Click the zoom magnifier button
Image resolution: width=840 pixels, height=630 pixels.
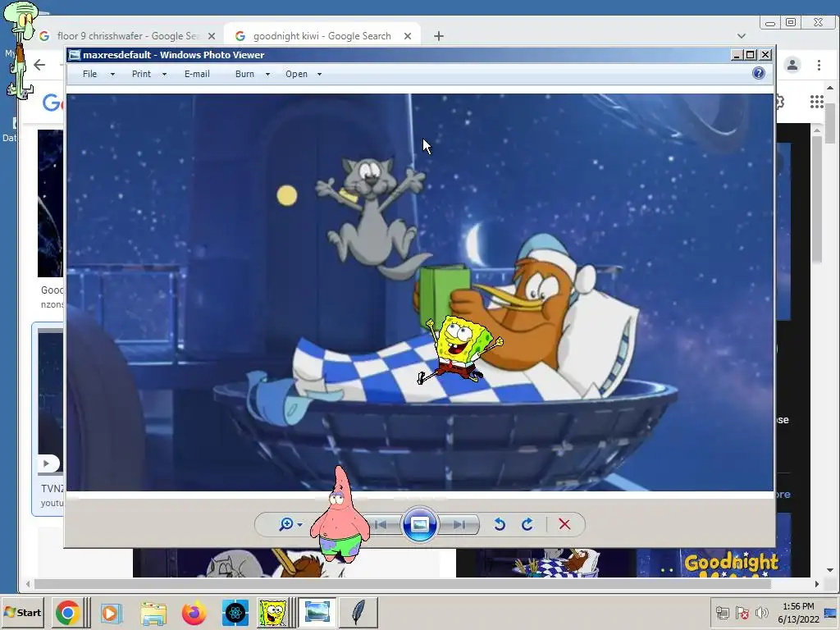pyautogui.click(x=286, y=524)
